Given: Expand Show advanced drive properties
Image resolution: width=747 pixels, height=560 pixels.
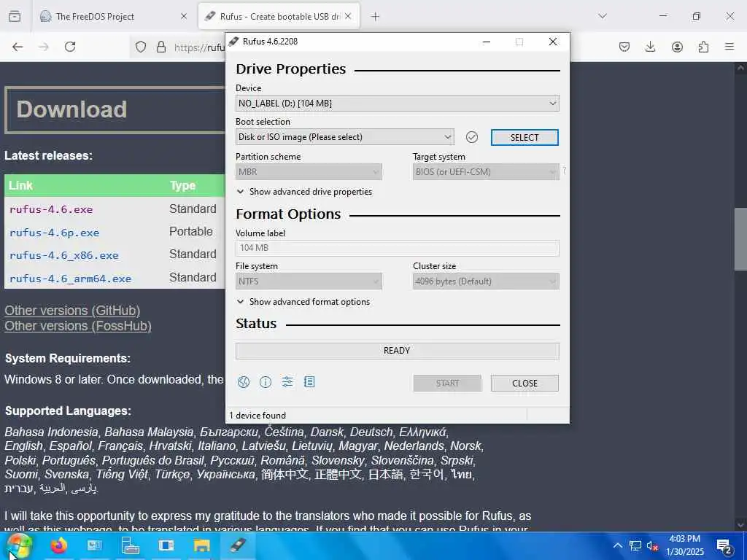Looking at the screenshot, I should point(304,192).
